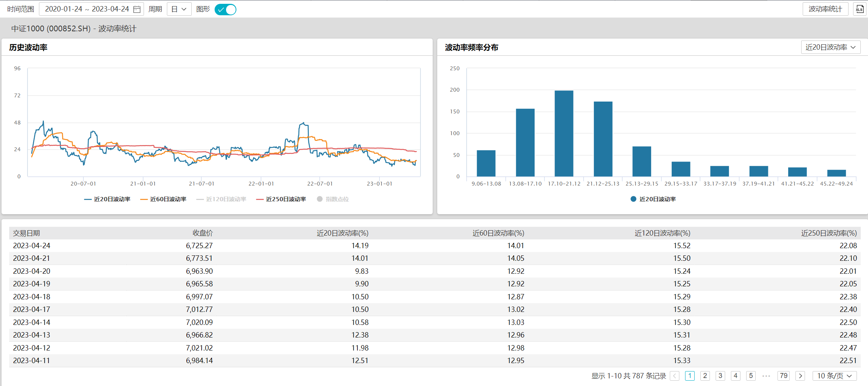Select the 2023-04-11 date cell
The height and width of the screenshot is (386, 868).
[32, 361]
